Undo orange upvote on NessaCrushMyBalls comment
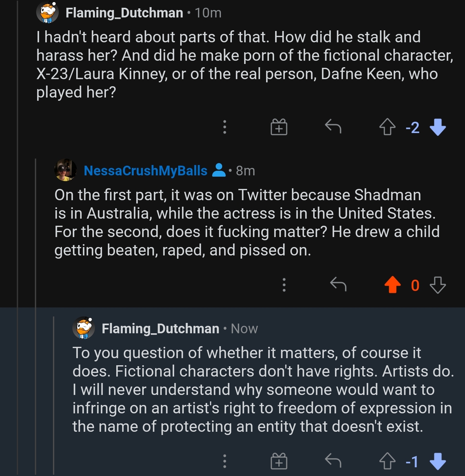465x476 pixels. pos(392,285)
